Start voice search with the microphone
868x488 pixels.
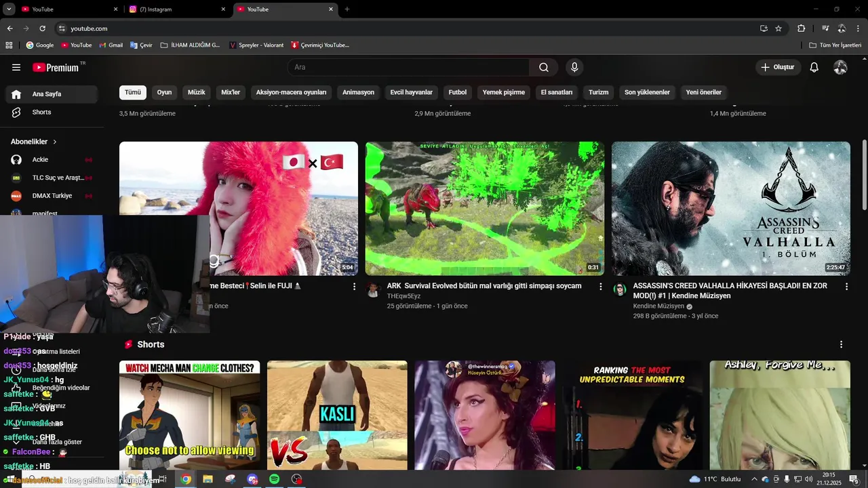point(574,67)
